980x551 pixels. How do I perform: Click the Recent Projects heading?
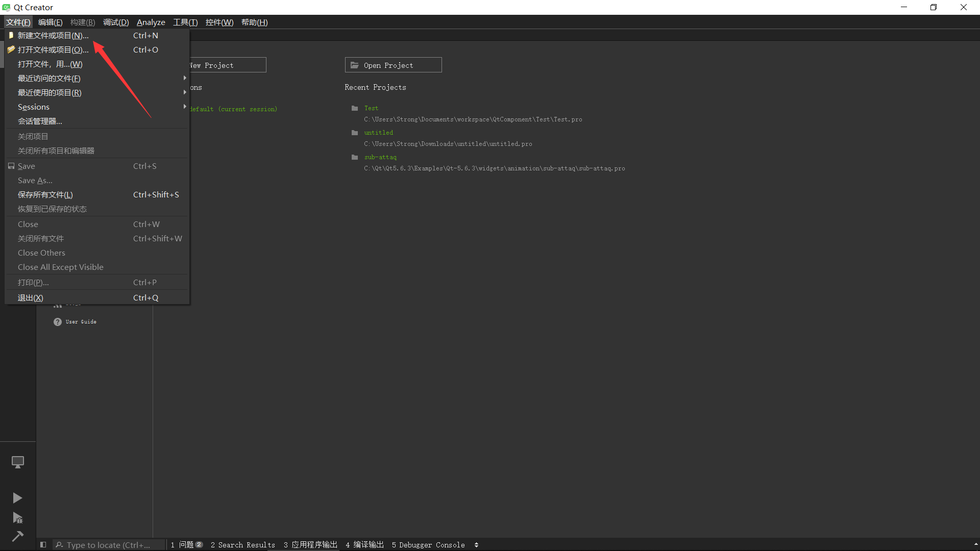click(x=375, y=87)
